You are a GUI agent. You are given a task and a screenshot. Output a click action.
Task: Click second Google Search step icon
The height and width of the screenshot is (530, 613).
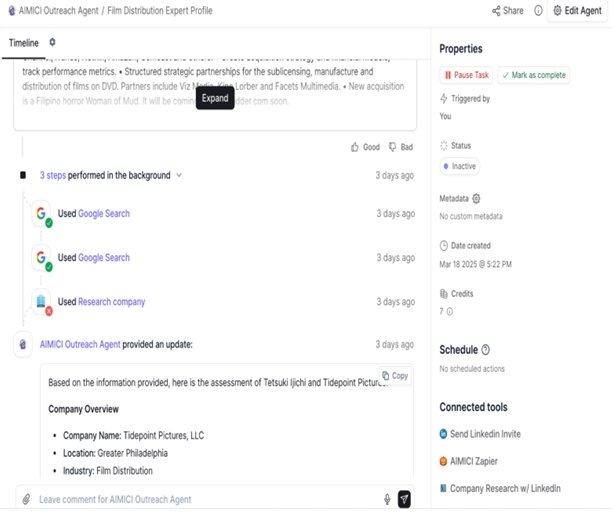point(41,258)
